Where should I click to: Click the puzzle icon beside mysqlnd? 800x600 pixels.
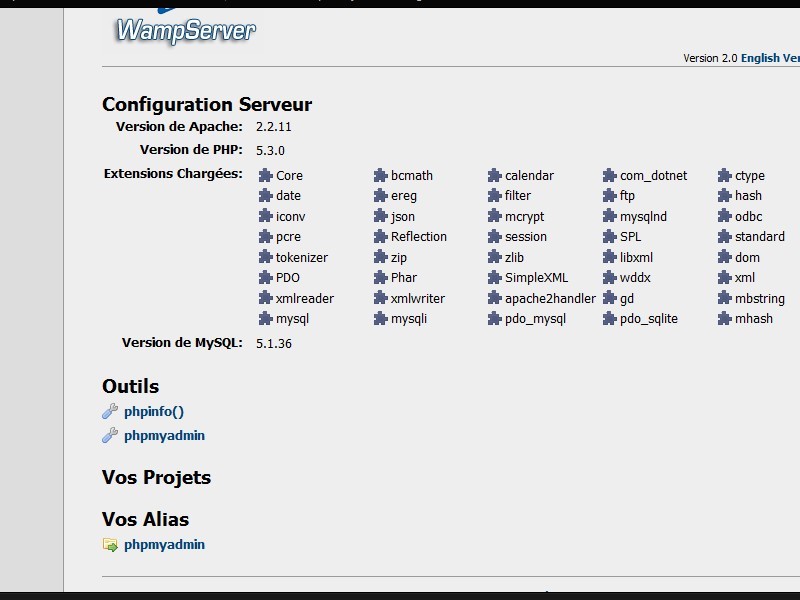pyautogui.click(x=610, y=216)
